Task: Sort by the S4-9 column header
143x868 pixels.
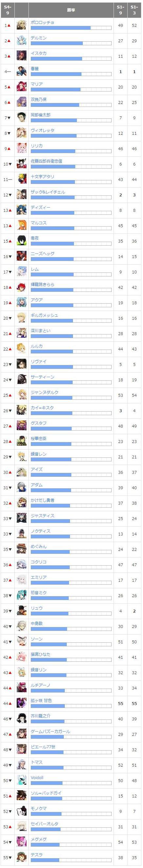Action: click(8, 10)
